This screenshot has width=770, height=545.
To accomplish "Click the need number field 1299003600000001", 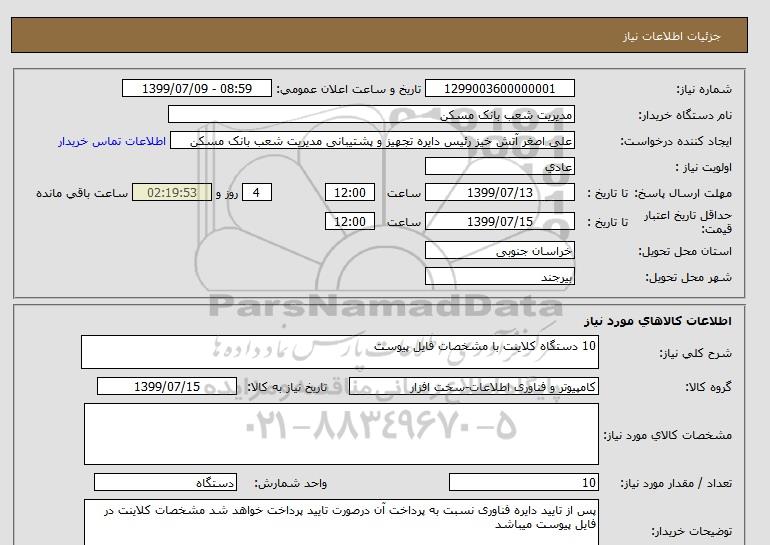I will pos(499,88).
